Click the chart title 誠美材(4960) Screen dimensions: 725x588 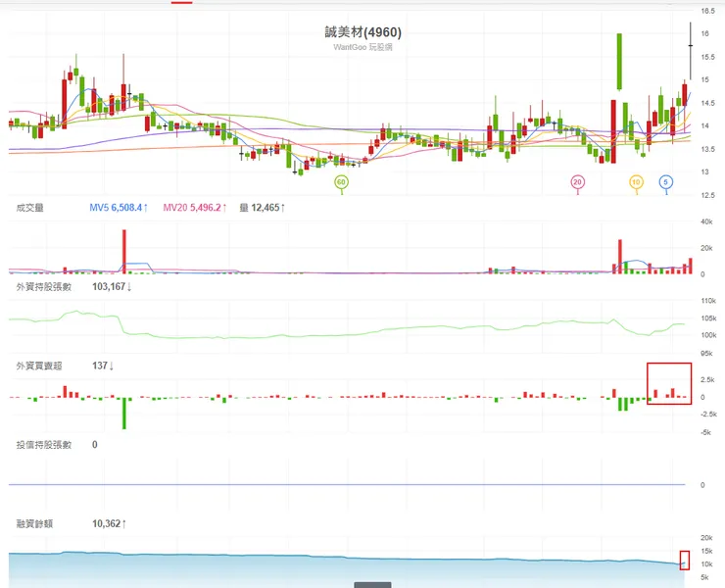tap(362, 32)
